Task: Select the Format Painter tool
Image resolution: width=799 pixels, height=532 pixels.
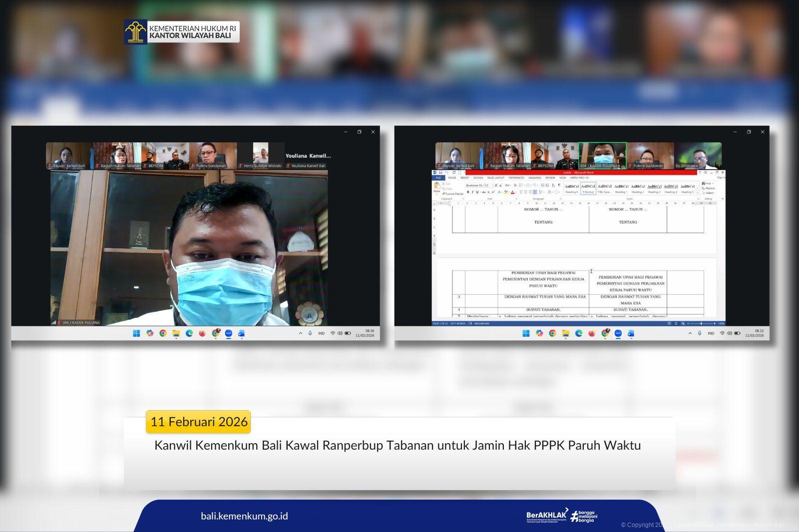Action: [x=453, y=193]
